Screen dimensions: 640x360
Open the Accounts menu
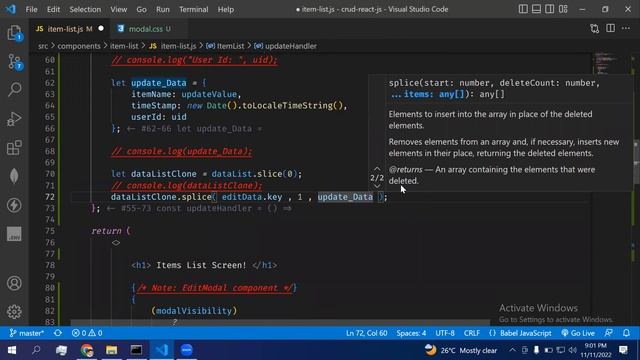(14, 283)
